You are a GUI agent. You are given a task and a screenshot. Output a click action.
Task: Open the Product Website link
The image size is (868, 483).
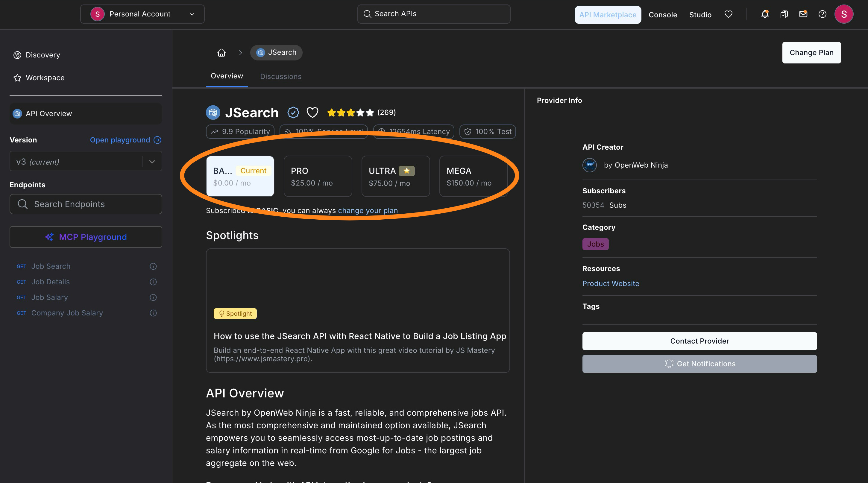click(610, 284)
